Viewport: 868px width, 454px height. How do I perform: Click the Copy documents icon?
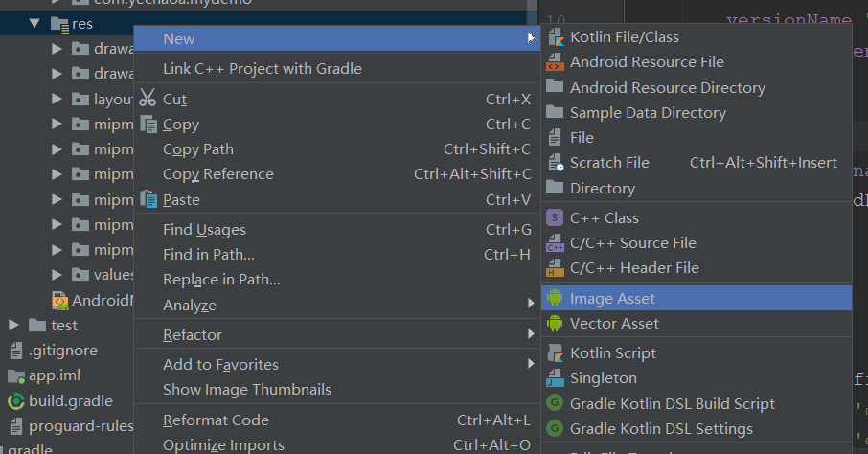pos(148,124)
